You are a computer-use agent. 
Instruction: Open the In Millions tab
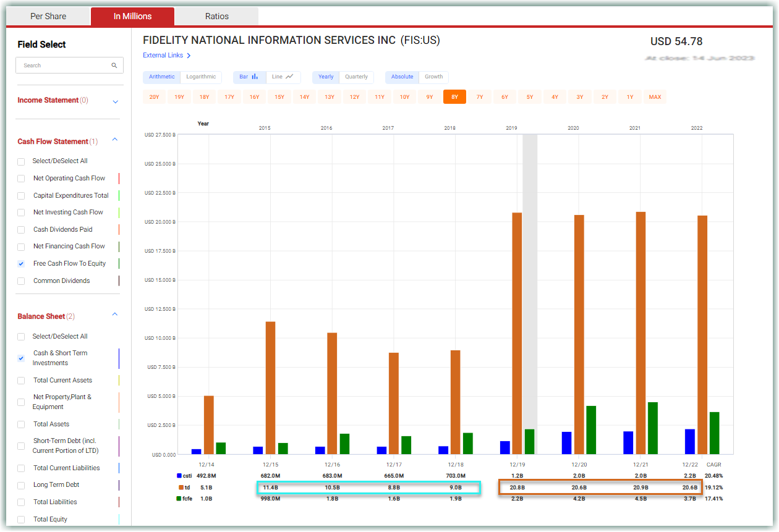click(x=132, y=16)
